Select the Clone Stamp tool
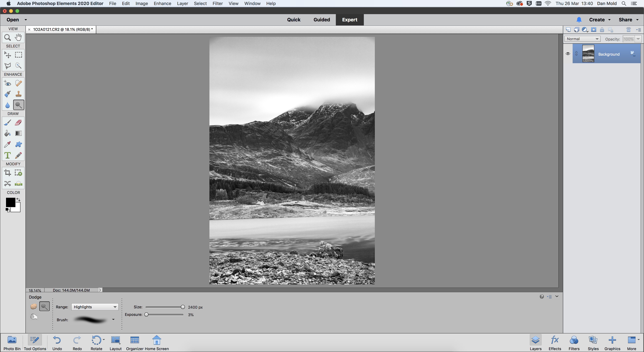Screen dimensions: 644x352 (x=19, y=94)
